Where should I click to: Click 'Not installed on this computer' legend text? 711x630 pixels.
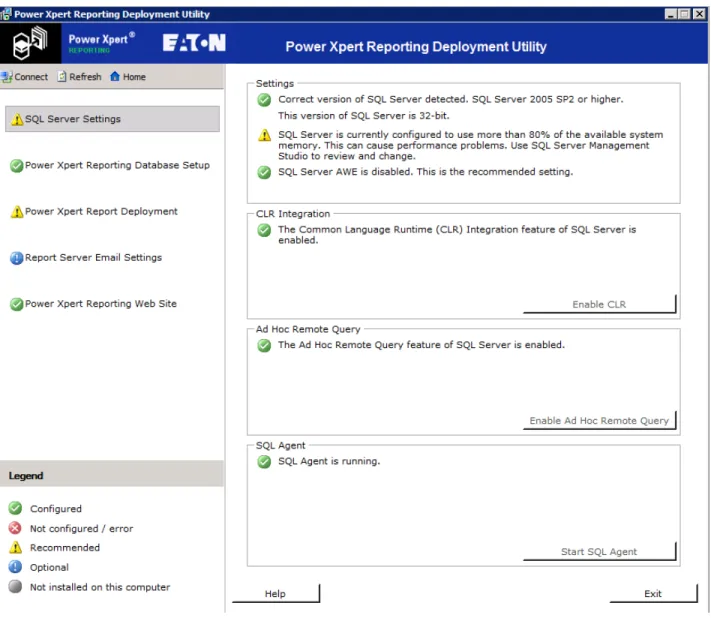click(x=100, y=587)
